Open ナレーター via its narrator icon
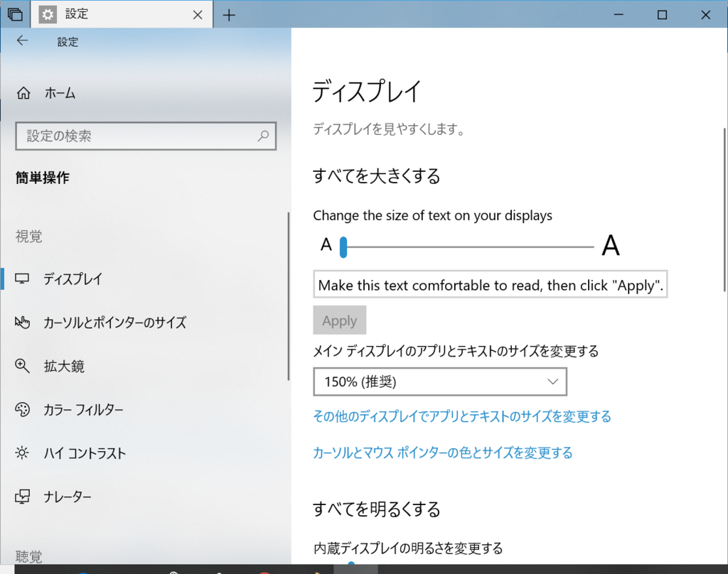The image size is (728, 574). tap(21, 497)
